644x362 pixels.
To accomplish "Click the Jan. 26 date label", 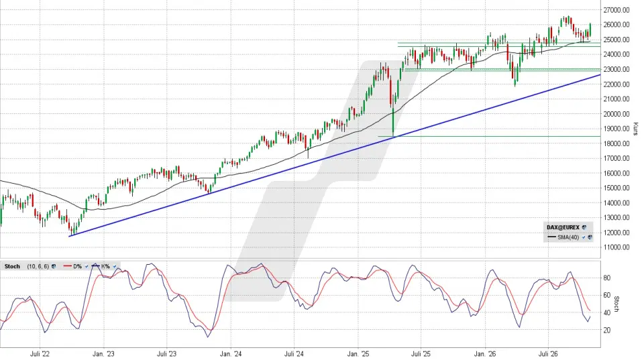I will click(x=485, y=354).
